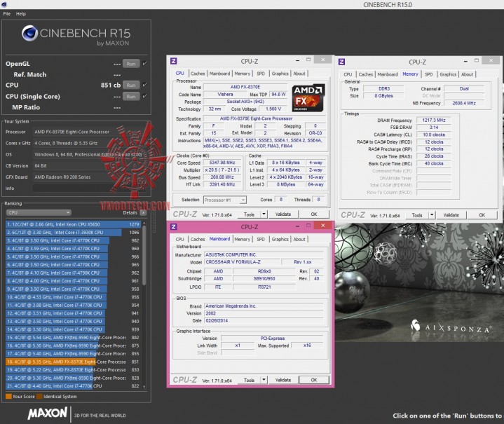
Task: Click Validate in CPU-Z Mainboard window
Action: (283, 380)
